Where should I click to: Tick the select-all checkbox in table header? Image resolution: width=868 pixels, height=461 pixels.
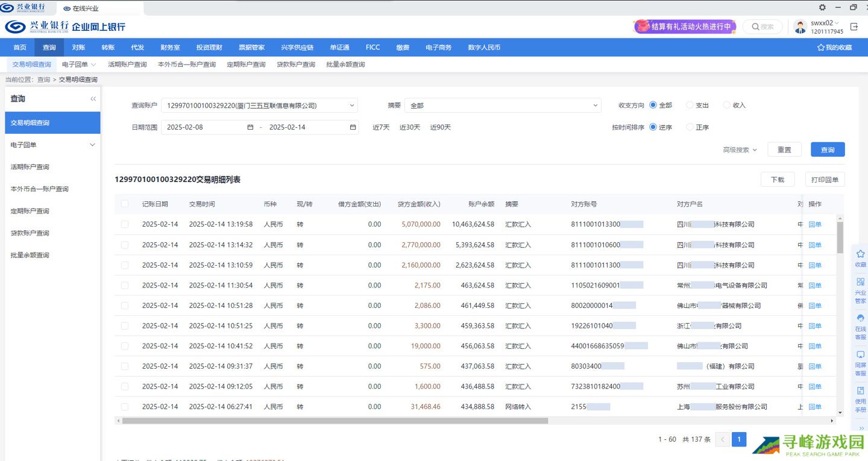point(125,204)
